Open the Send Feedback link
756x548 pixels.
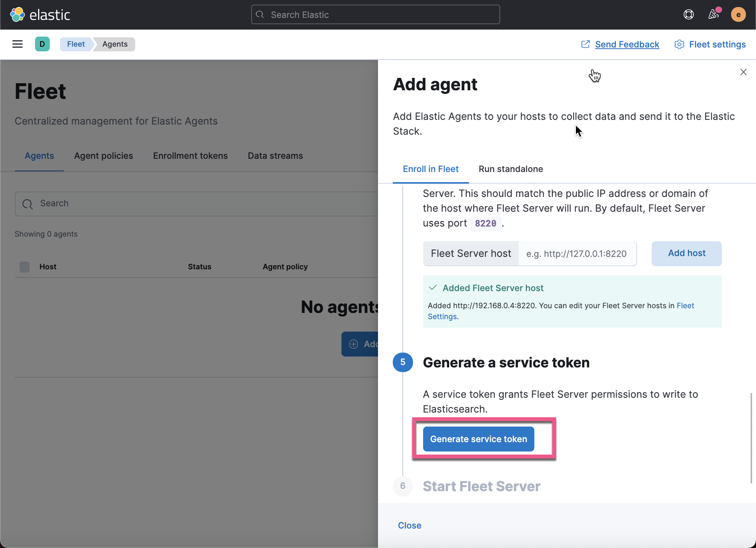tap(627, 44)
